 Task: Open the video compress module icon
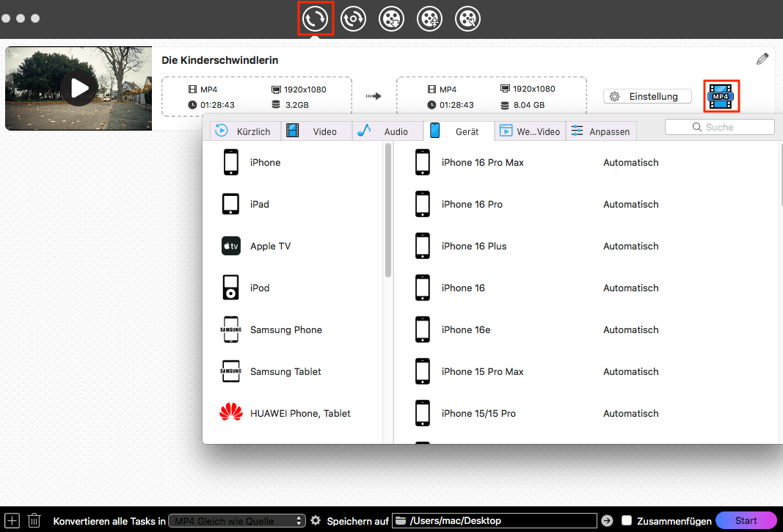[430, 19]
